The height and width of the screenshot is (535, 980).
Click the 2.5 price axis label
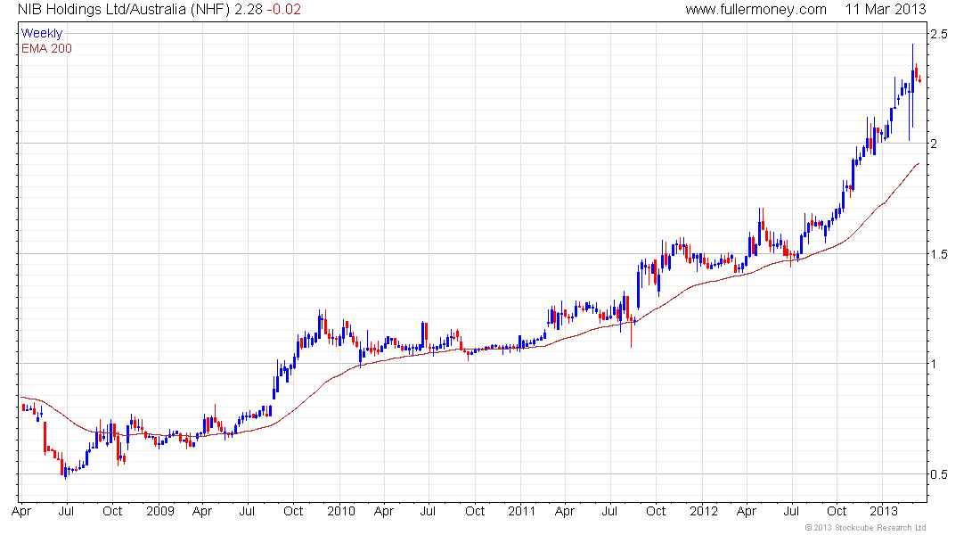point(938,34)
